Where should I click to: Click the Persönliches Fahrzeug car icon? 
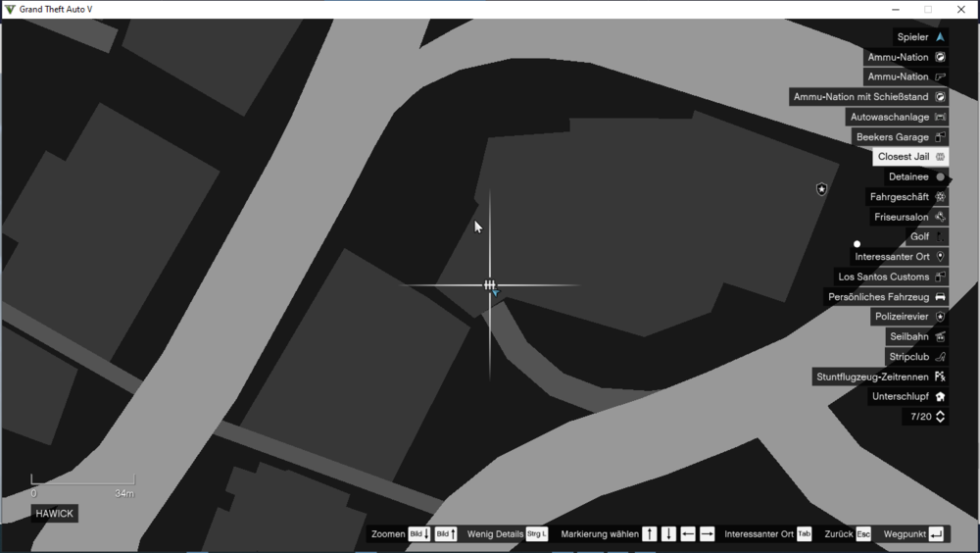coord(940,296)
